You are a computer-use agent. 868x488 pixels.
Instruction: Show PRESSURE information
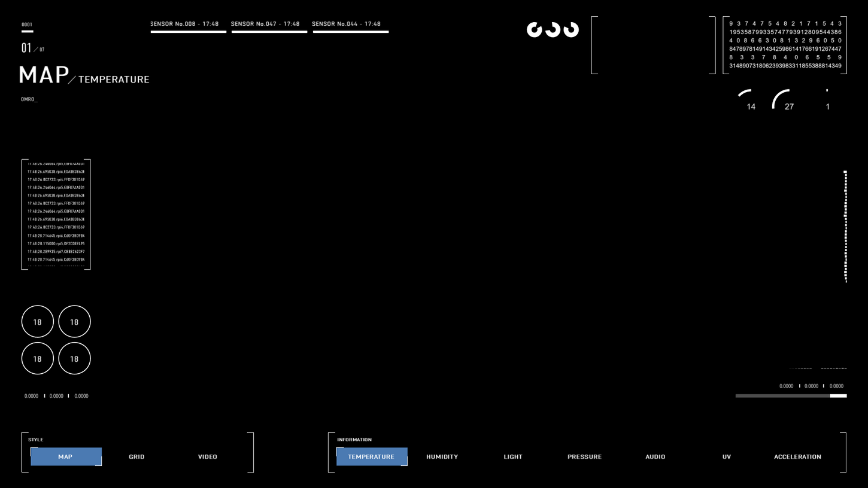pos(584,456)
